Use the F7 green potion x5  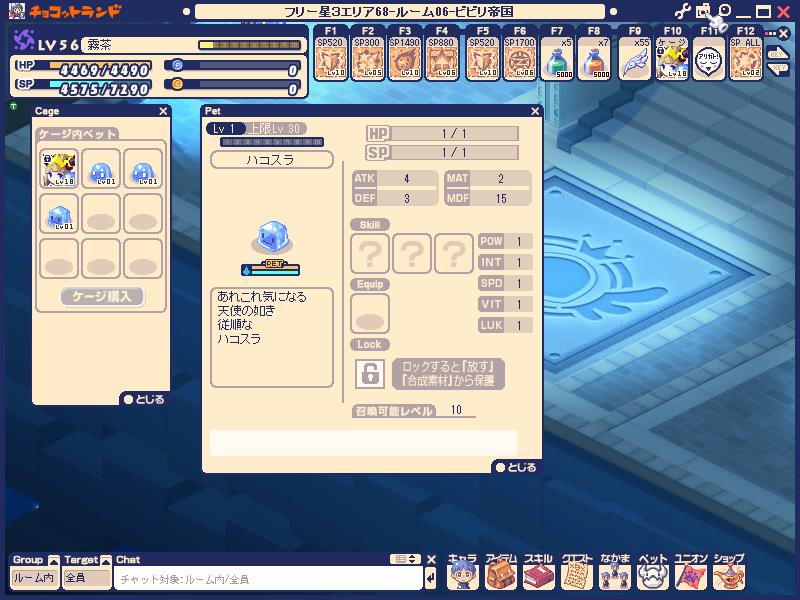coord(557,58)
